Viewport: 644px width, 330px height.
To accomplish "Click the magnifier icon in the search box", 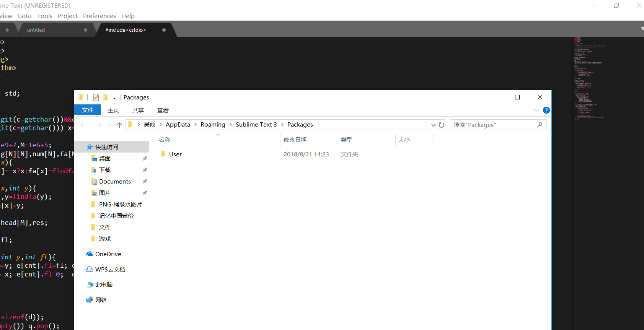I will [540, 125].
